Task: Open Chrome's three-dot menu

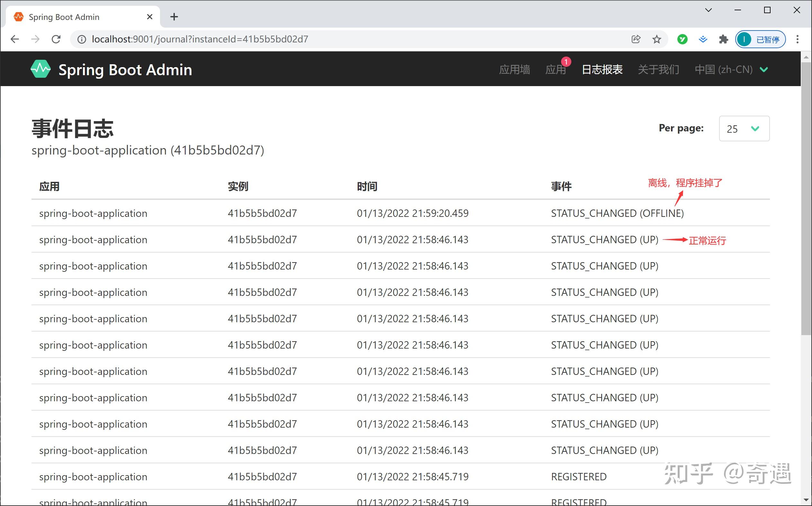Action: tap(798, 39)
